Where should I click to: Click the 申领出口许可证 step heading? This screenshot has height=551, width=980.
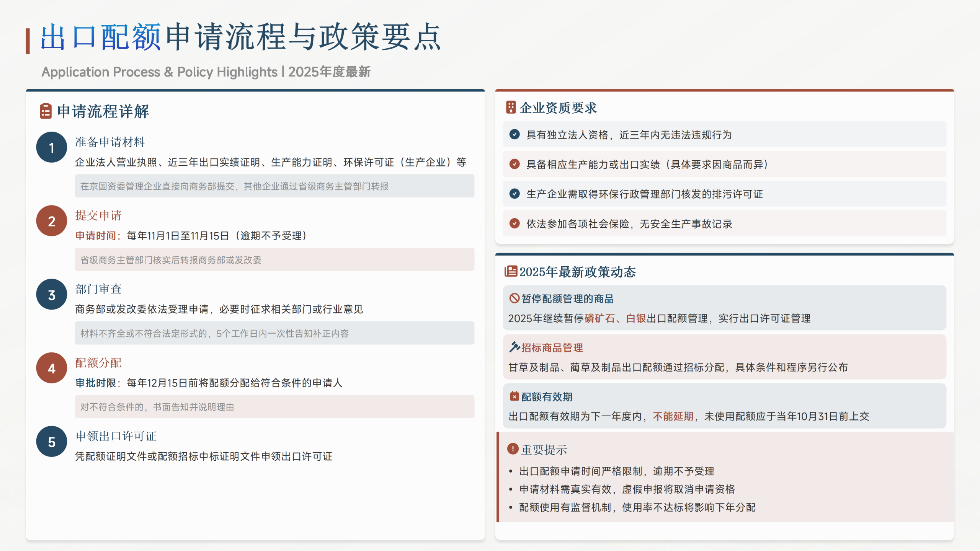(116, 436)
